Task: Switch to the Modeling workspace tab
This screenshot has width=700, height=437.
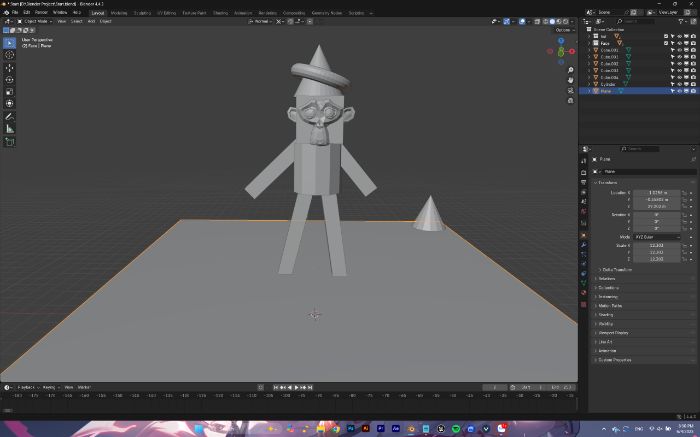Action: pos(119,13)
